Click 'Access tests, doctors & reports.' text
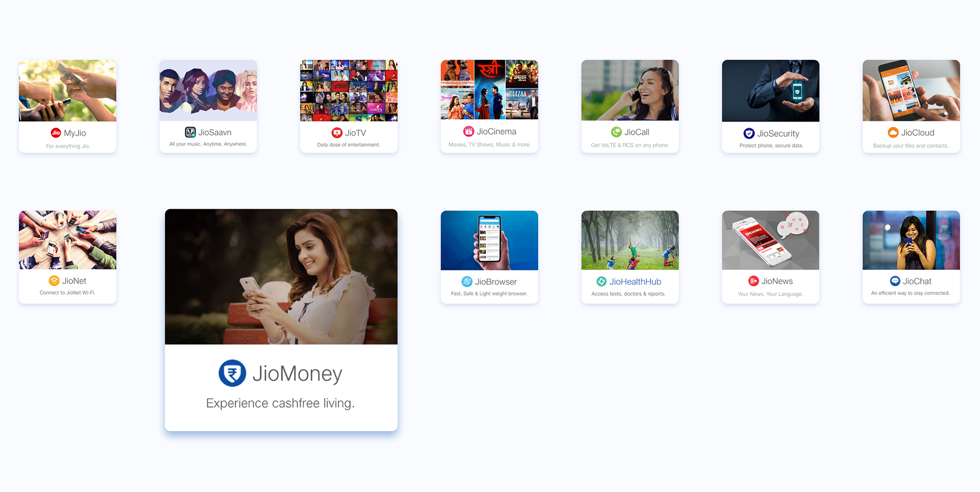Viewport: 980px width, 492px height. [x=628, y=293]
